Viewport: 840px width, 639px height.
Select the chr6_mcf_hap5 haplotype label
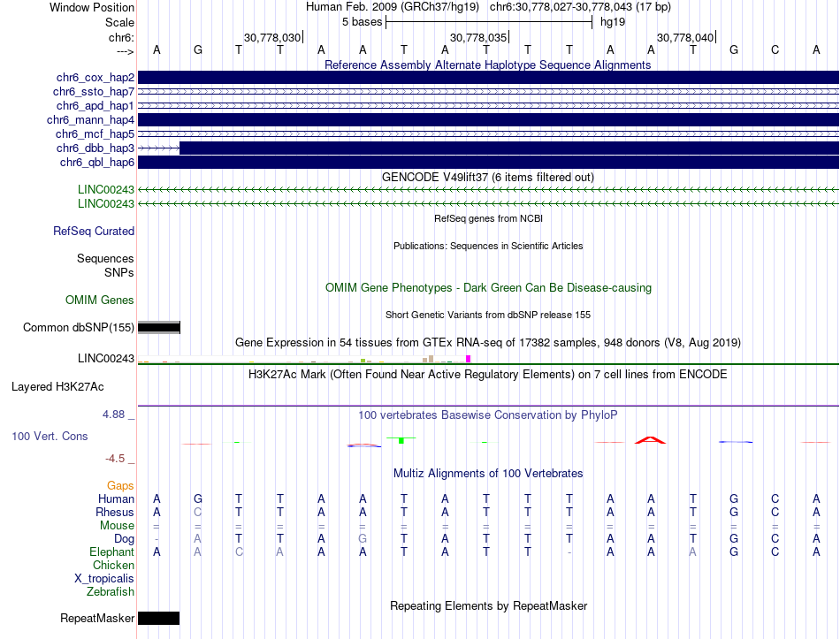click(x=95, y=134)
